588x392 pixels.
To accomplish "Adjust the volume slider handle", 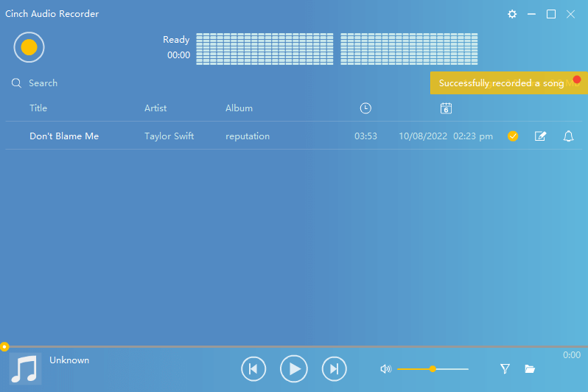I will tap(433, 368).
